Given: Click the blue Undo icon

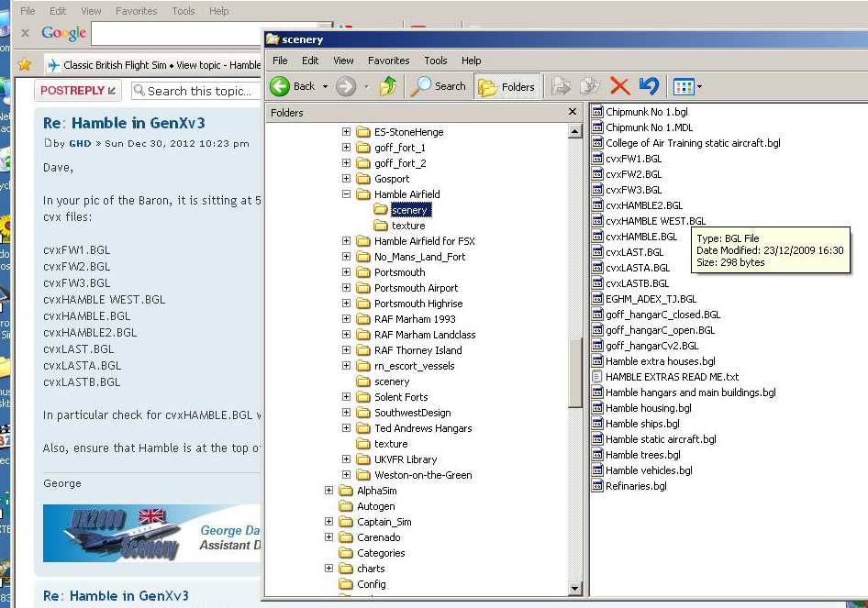Looking at the screenshot, I should coord(649,86).
